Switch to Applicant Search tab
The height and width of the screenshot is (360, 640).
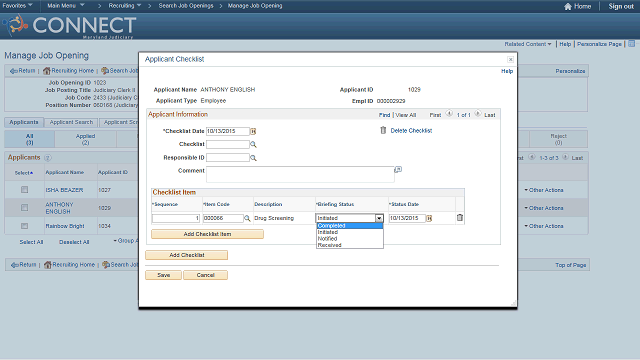pos(71,122)
